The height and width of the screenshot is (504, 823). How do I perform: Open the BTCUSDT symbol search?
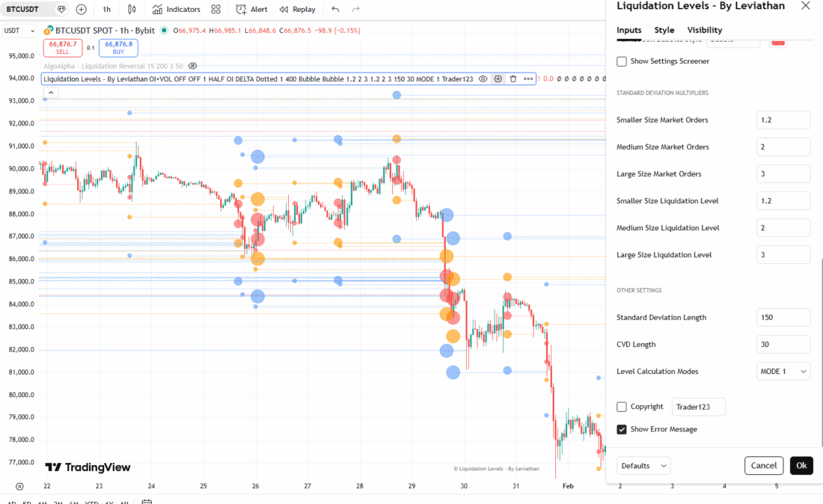[24, 9]
